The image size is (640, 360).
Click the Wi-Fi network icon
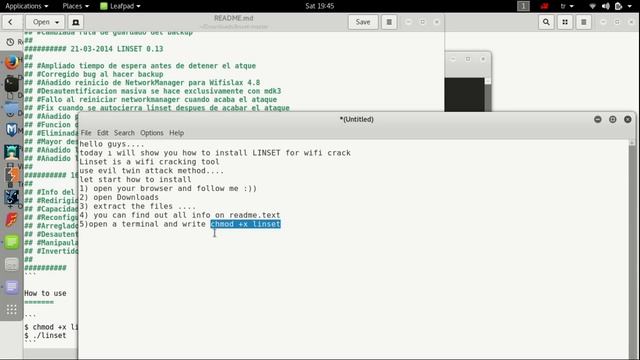(592, 6)
